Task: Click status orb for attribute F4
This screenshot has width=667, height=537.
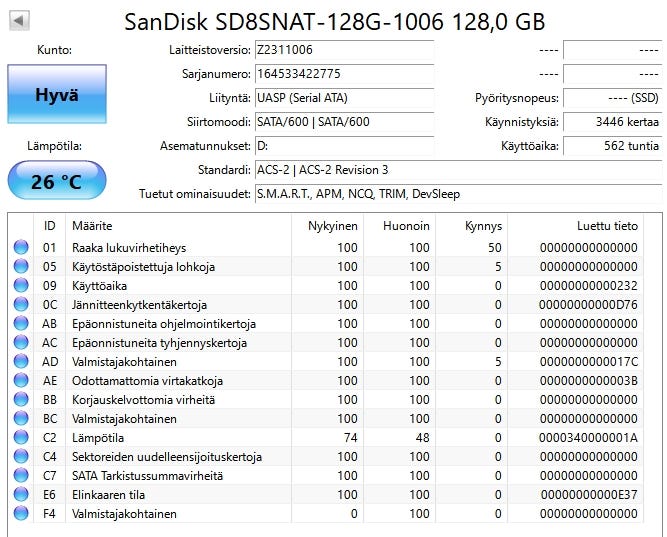Action: 21,513
